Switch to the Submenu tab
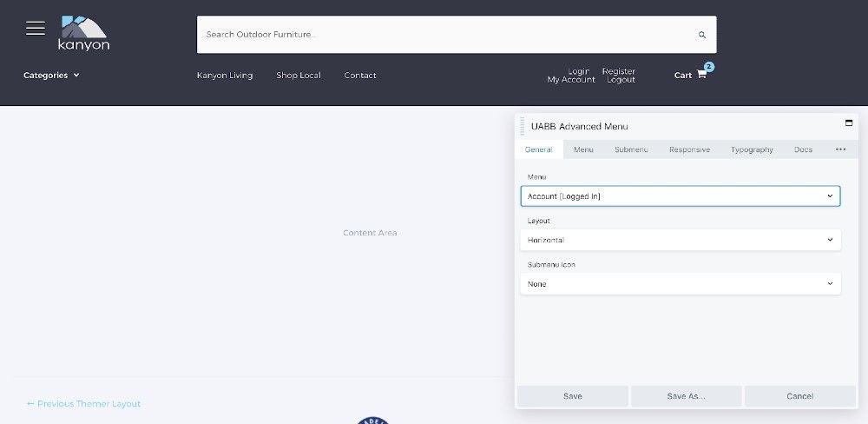The width and height of the screenshot is (868, 424). [x=631, y=149]
